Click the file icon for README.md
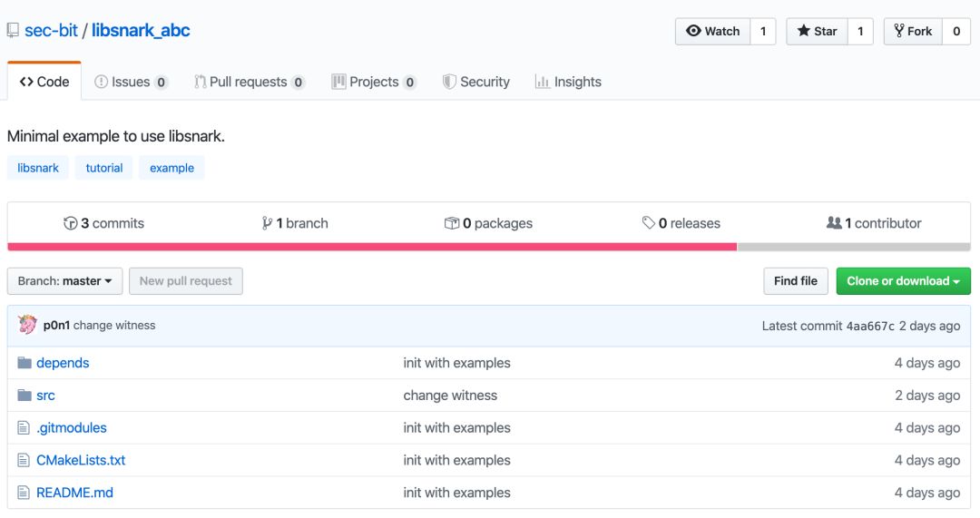980x518 pixels. (24, 493)
